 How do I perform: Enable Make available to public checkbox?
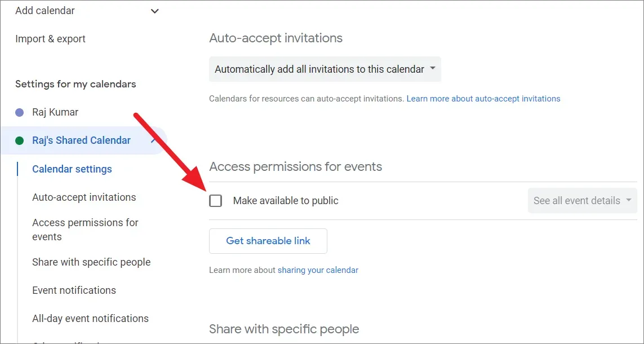(x=216, y=201)
